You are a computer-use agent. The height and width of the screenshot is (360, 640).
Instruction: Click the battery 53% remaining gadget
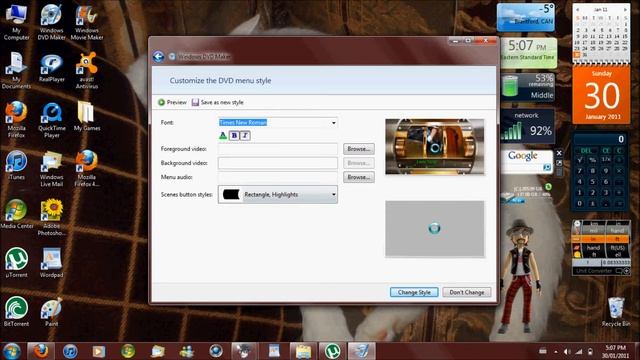click(x=528, y=87)
